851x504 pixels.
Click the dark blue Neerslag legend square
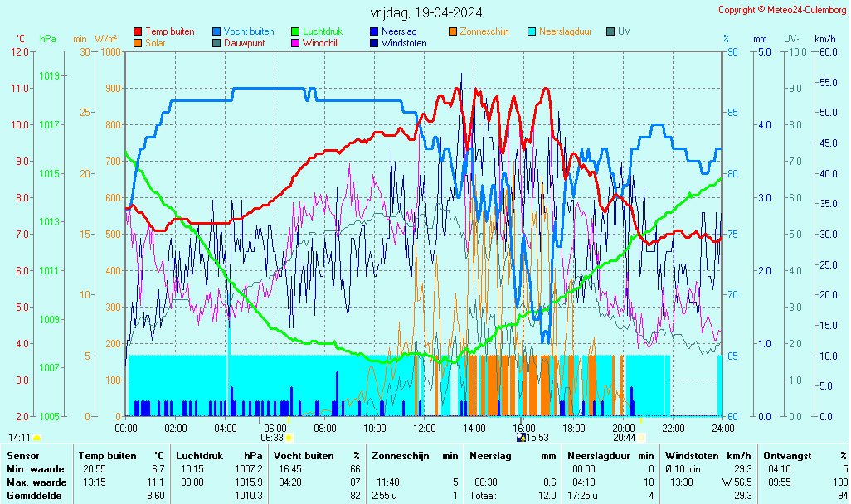pyautogui.click(x=374, y=31)
